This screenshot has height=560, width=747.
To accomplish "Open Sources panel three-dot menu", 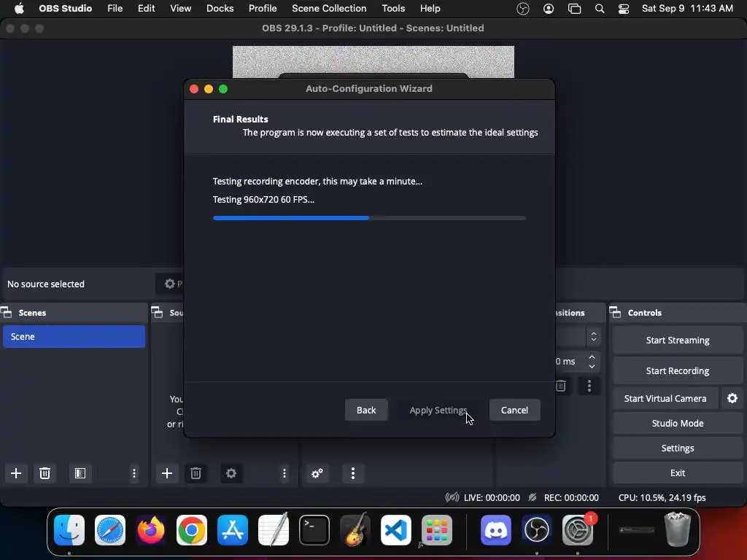I will (x=285, y=472).
